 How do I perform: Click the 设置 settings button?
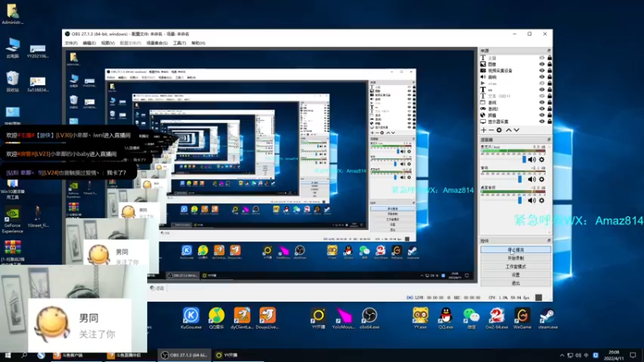pos(516,274)
